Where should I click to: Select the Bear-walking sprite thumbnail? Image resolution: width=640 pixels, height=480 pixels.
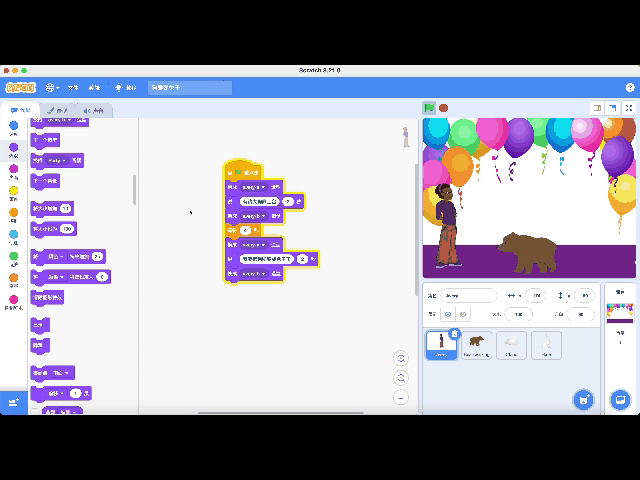pyautogui.click(x=476, y=345)
